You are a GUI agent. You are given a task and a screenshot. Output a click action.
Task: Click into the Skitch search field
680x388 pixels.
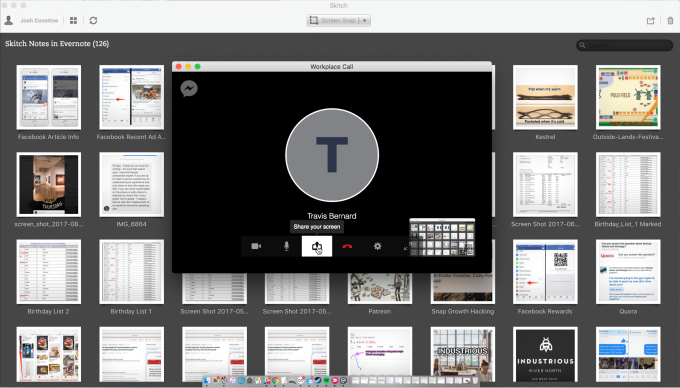pyautogui.click(x=624, y=45)
